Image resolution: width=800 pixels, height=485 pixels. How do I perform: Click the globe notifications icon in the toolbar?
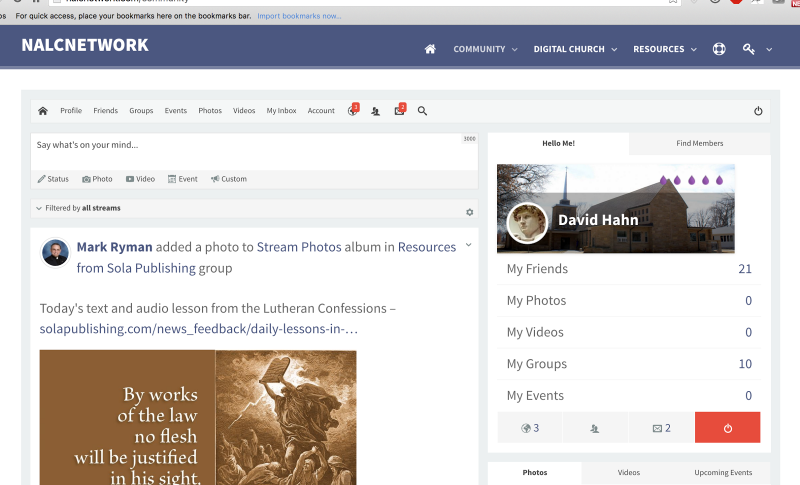[x=353, y=111]
